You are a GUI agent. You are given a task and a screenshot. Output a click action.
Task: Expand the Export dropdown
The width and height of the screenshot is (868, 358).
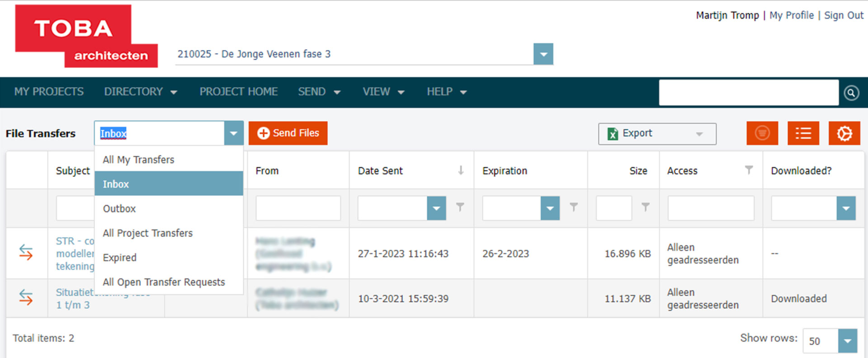coord(699,134)
